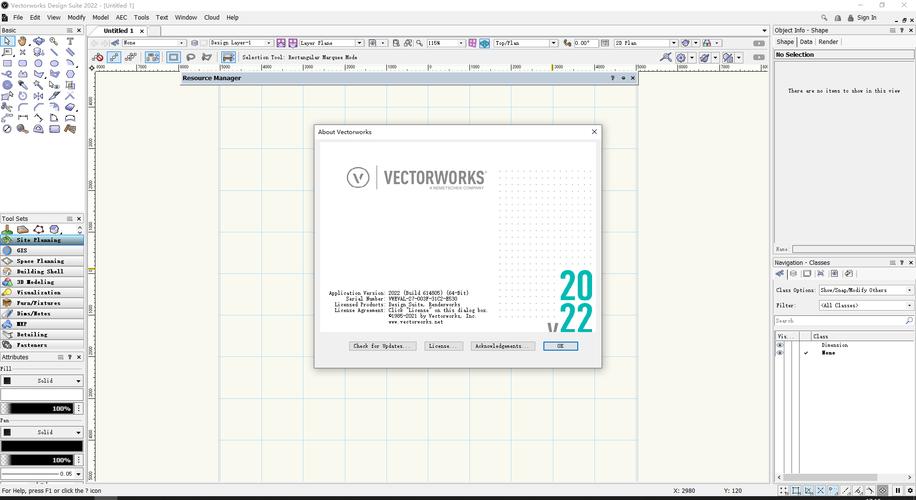Click the Acknowledgements button
This screenshot has width=916, height=500.
click(x=503, y=346)
